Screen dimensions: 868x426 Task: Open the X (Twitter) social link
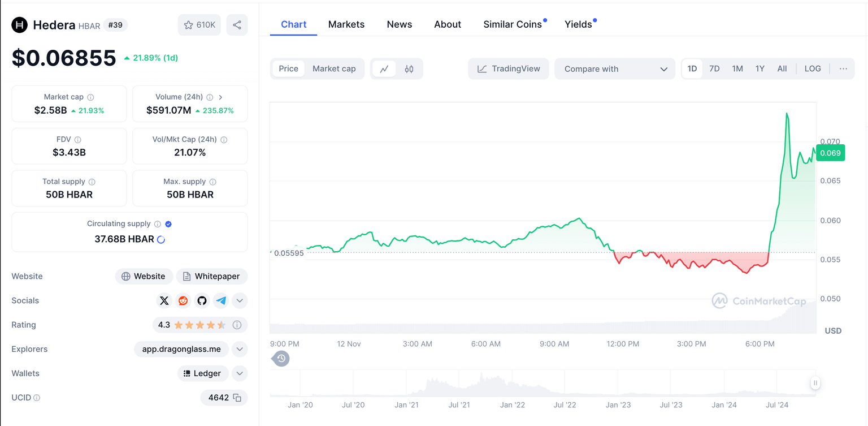164,300
